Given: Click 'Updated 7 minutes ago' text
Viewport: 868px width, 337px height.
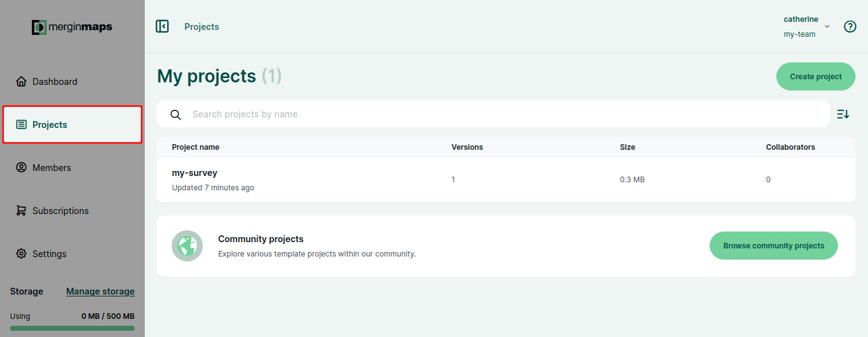Looking at the screenshot, I should 213,188.
